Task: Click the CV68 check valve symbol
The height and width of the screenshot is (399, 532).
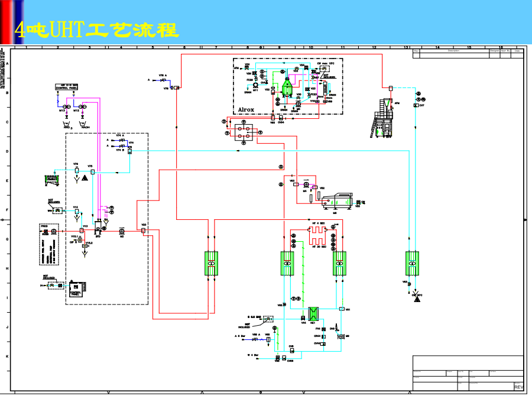Action: [x=284, y=358]
